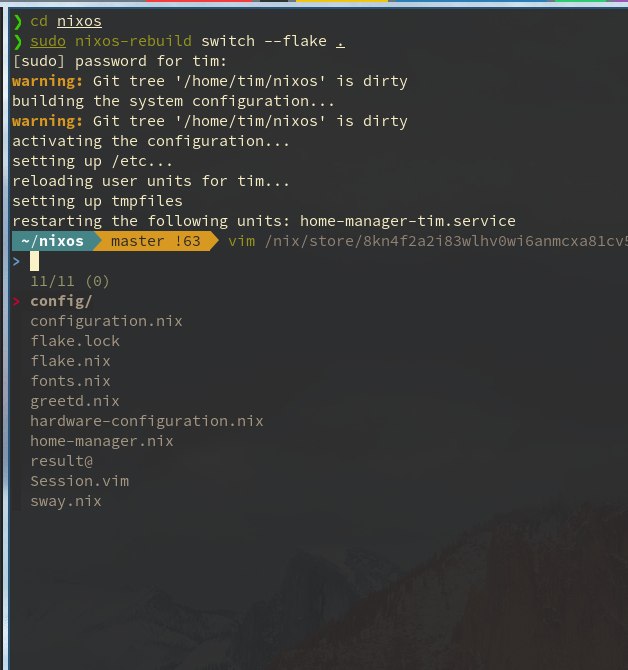Click the home-manager-tim.service unit name
Viewport: 628px width, 670px height.
coord(408,221)
